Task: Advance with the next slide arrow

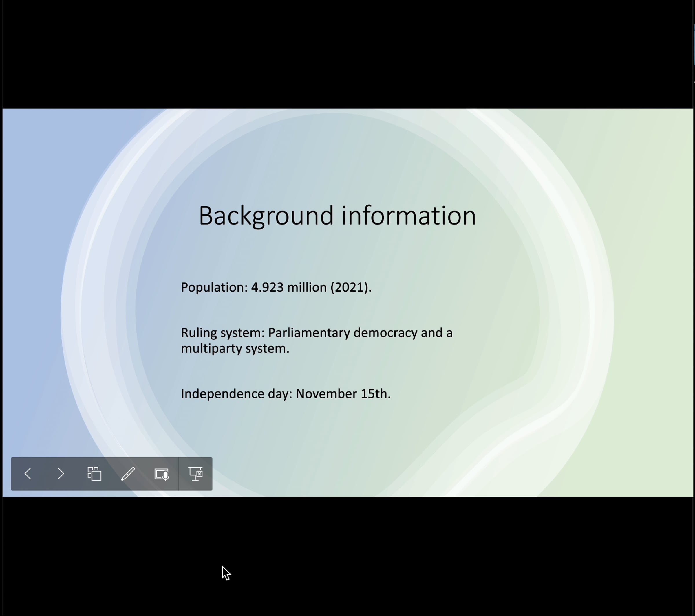Action: pos(61,474)
